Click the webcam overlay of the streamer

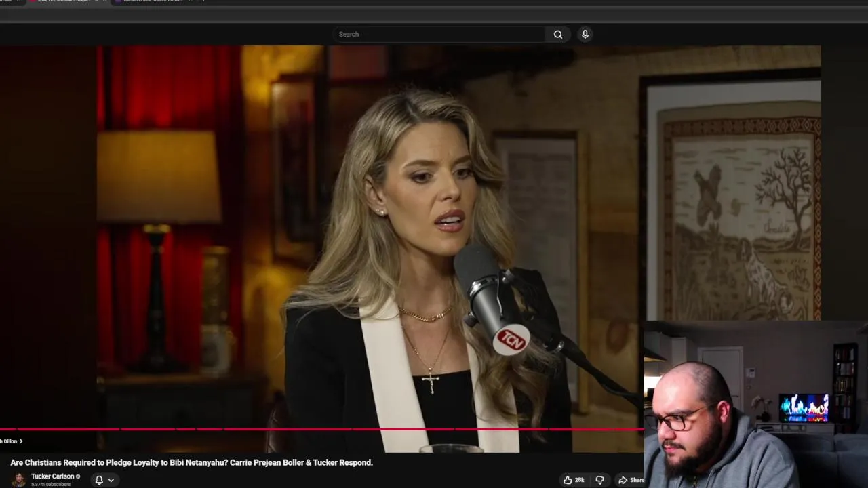[755, 404]
